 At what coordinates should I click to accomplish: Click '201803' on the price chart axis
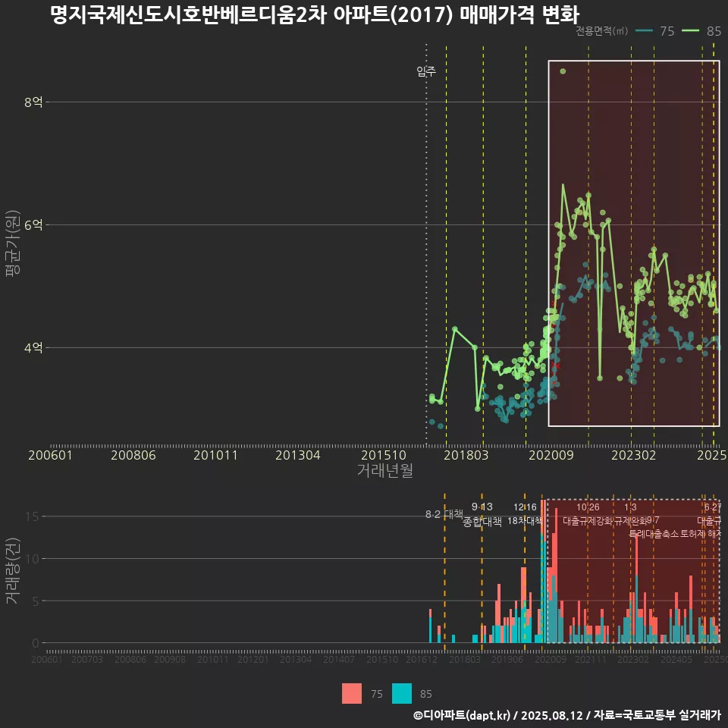pos(466,455)
